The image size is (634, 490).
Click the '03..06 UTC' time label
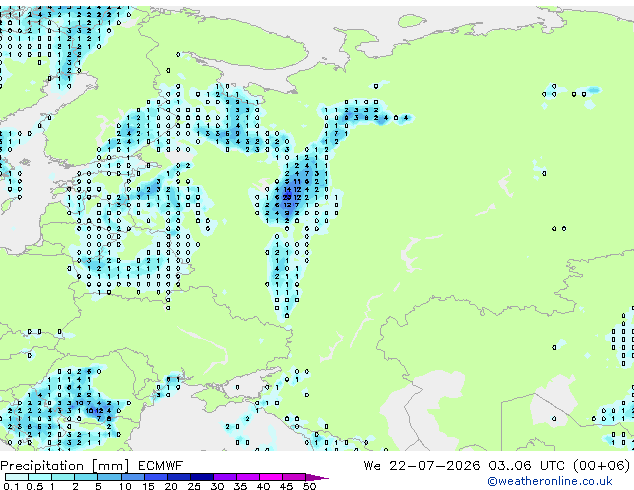point(526,466)
